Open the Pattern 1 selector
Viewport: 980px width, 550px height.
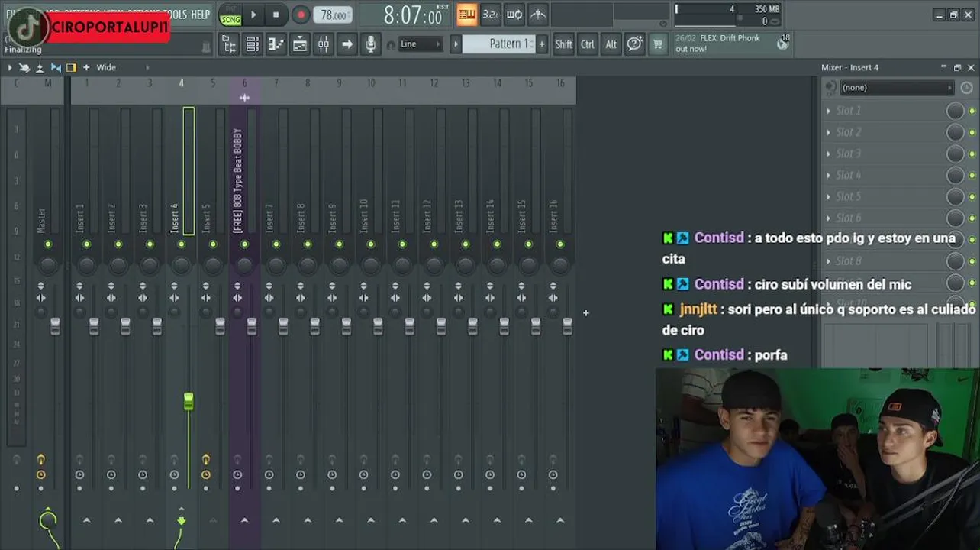click(498, 44)
